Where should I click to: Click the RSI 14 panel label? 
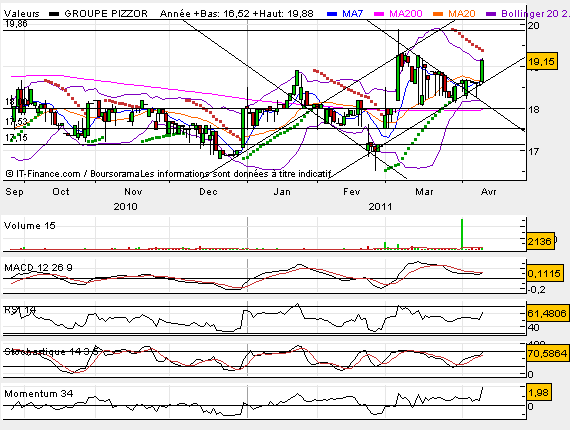pos(20,310)
